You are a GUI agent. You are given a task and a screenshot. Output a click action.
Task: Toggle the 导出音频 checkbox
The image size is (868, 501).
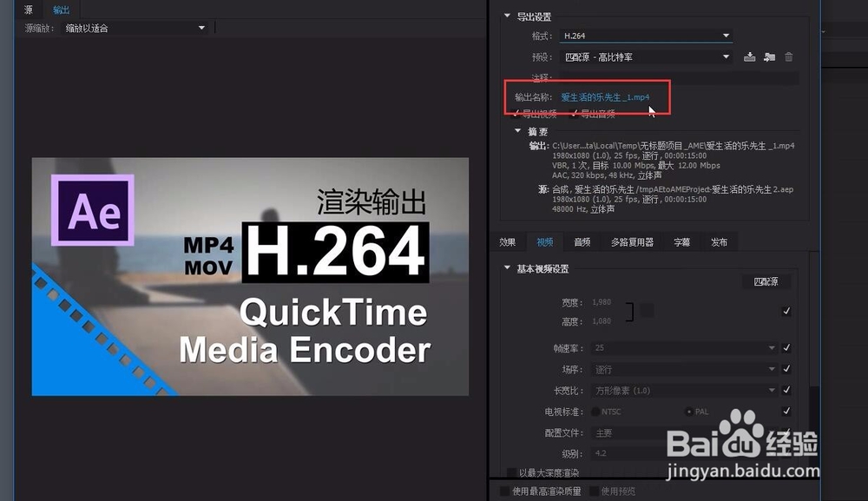(x=574, y=114)
